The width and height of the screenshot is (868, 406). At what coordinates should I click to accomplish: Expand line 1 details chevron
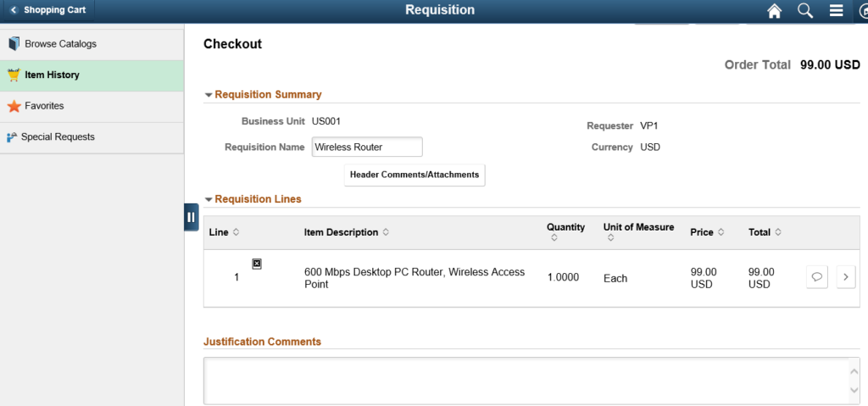(x=845, y=277)
